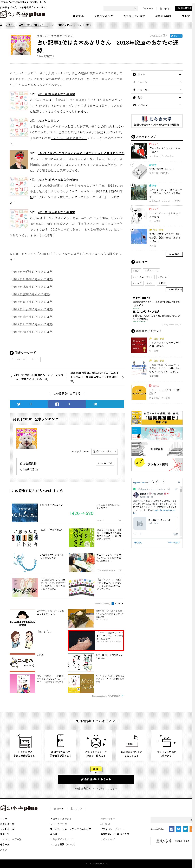Click footer カート icon link
Image resolution: width=195 pixels, height=868 pixels.
(58, 809)
